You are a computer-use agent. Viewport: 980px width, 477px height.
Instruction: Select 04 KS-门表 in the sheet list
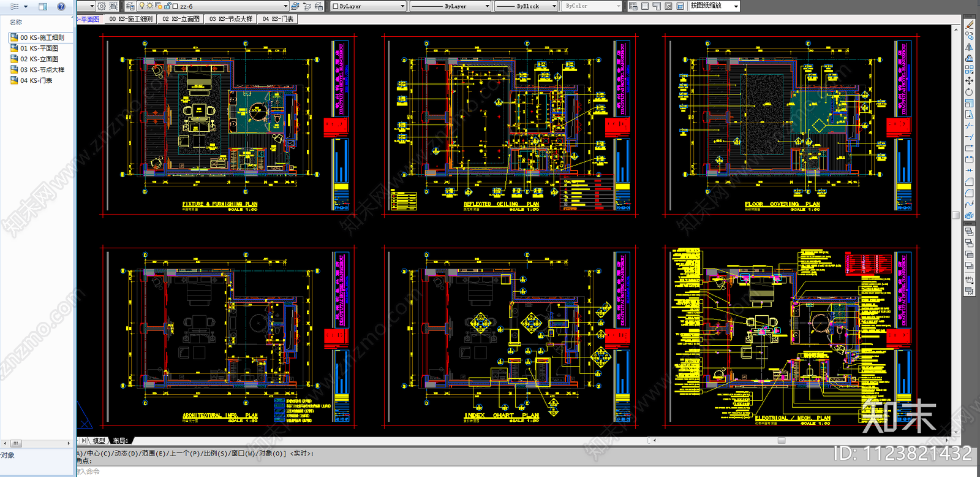[36, 80]
